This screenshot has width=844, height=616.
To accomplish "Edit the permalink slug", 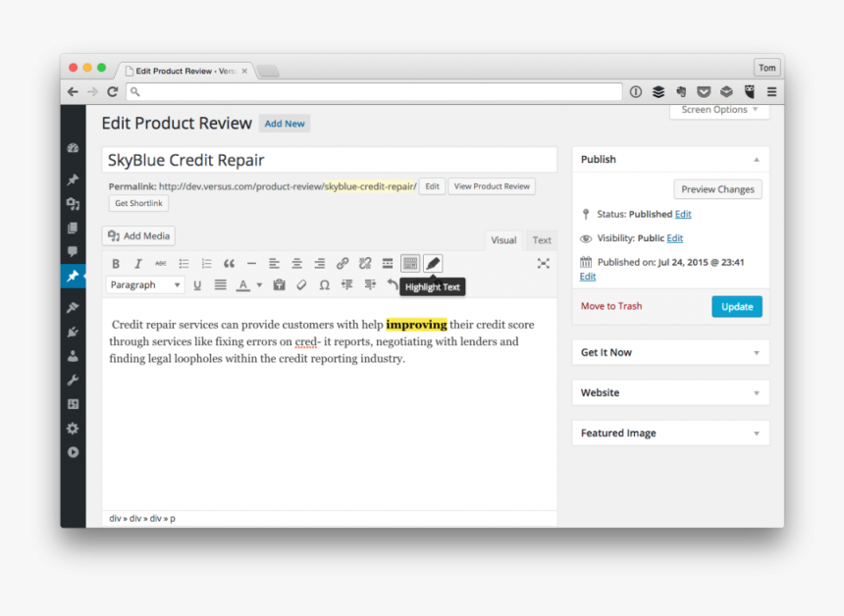I will pyautogui.click(x=432, y=186).
